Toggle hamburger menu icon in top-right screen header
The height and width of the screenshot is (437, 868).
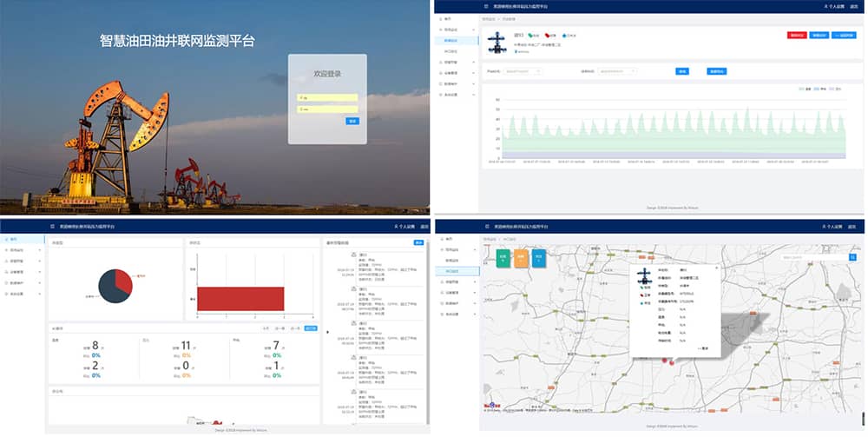tap(486, 7)
